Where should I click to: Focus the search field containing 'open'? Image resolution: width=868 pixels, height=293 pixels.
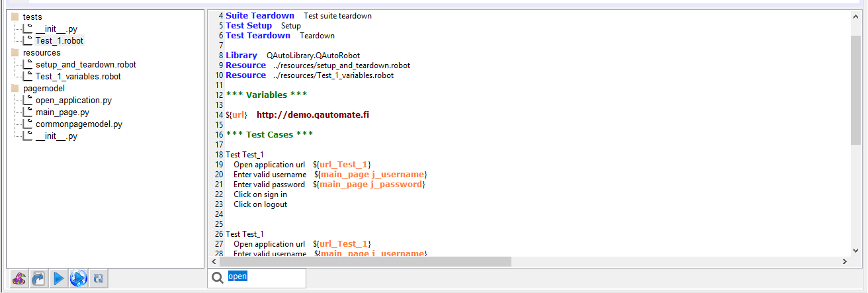point(265,278)
